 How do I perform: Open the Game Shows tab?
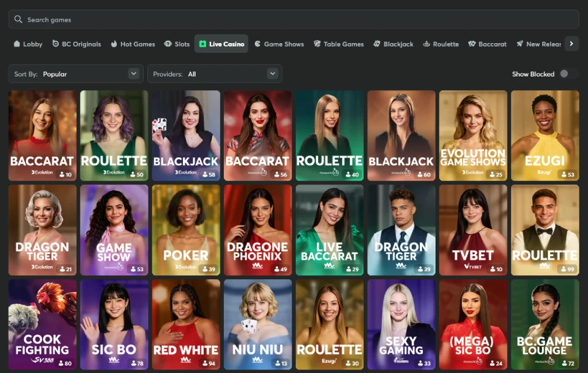(x=280, y=44)
